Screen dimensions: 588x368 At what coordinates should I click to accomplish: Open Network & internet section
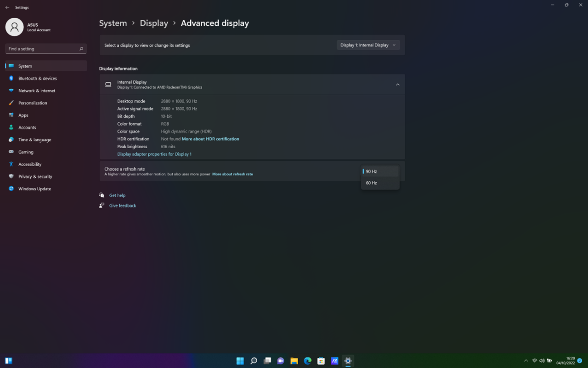click(x=37, y=91)
